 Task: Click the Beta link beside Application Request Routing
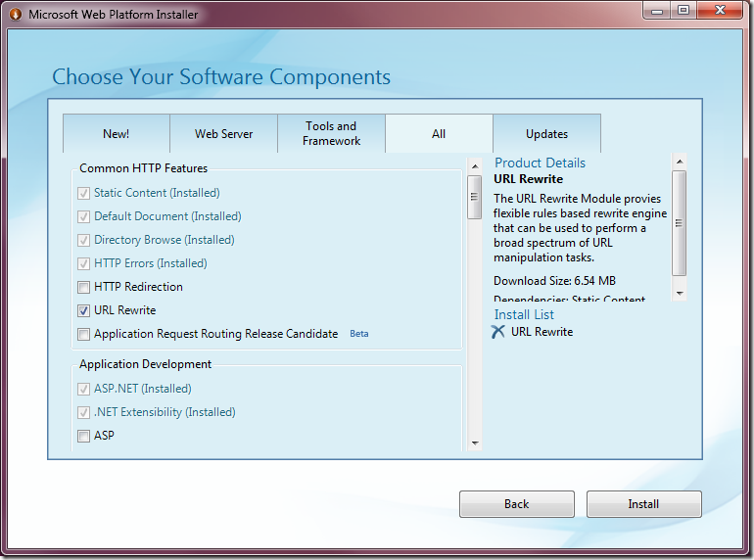(359, 334)
